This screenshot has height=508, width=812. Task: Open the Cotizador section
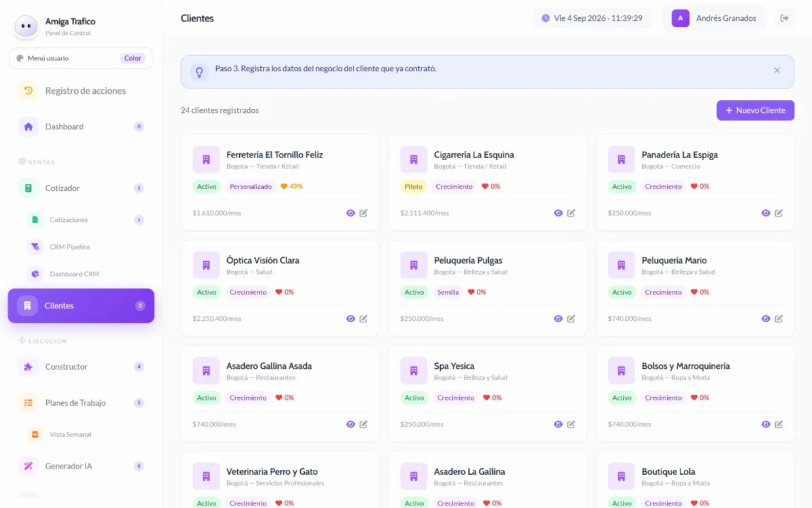tap(81, 188)
